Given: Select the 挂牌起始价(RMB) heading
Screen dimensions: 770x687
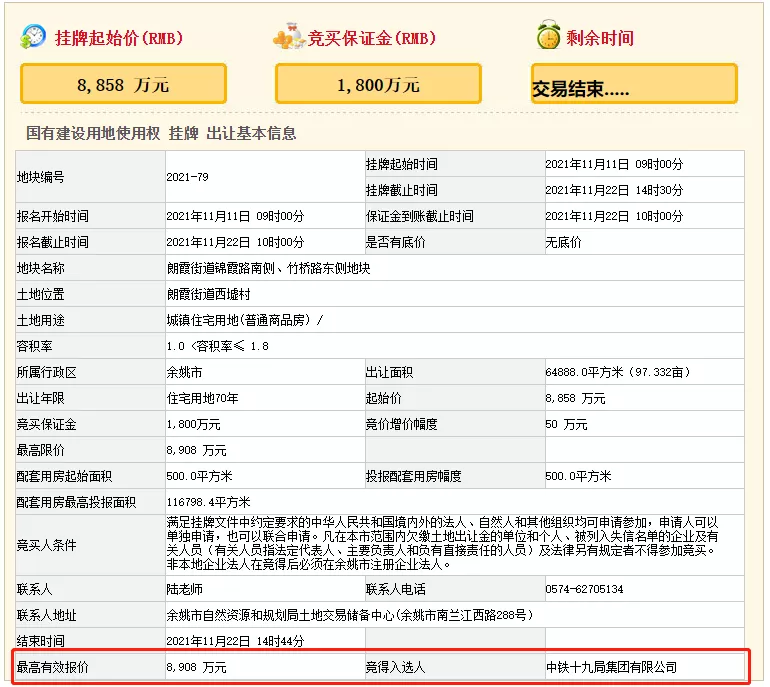Looking at the screenshot, I should [119, 38].
